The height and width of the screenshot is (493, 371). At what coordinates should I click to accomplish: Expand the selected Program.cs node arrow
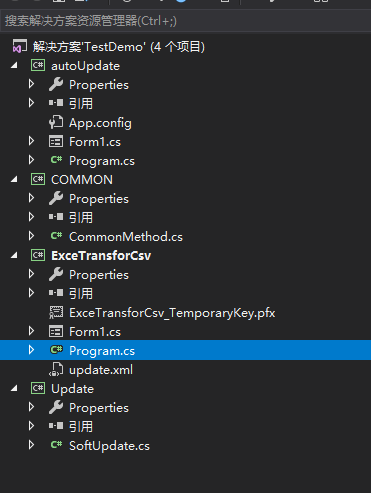tap(31, 350)
